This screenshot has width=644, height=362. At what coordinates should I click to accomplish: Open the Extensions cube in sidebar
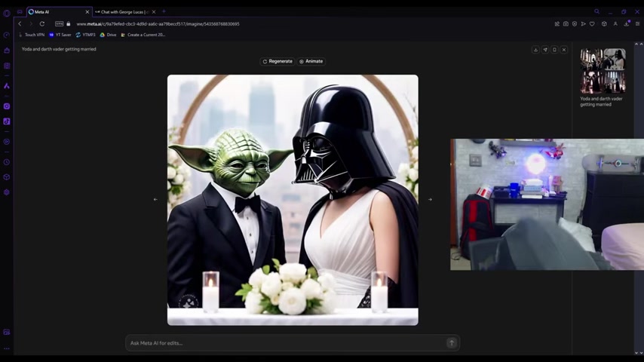pos(7,177)
